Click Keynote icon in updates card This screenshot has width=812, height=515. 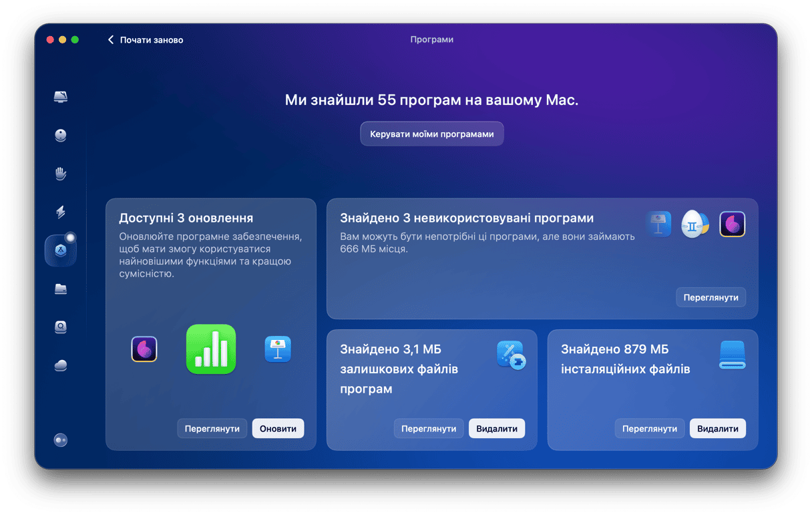tap(278, 349)
